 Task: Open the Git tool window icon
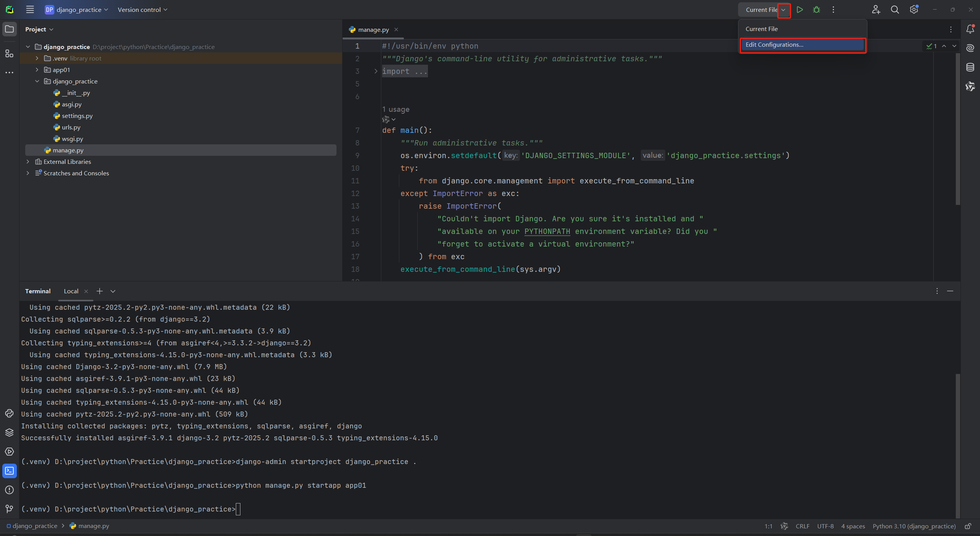click(x=9, y=509)
